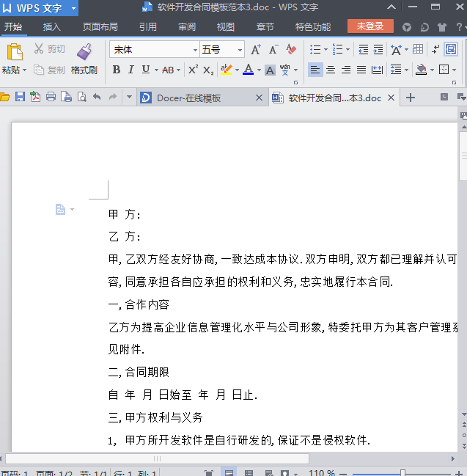Apply the blue font color A
The height and width of the screenshot is (476, 467).
(x=249, y=70)
